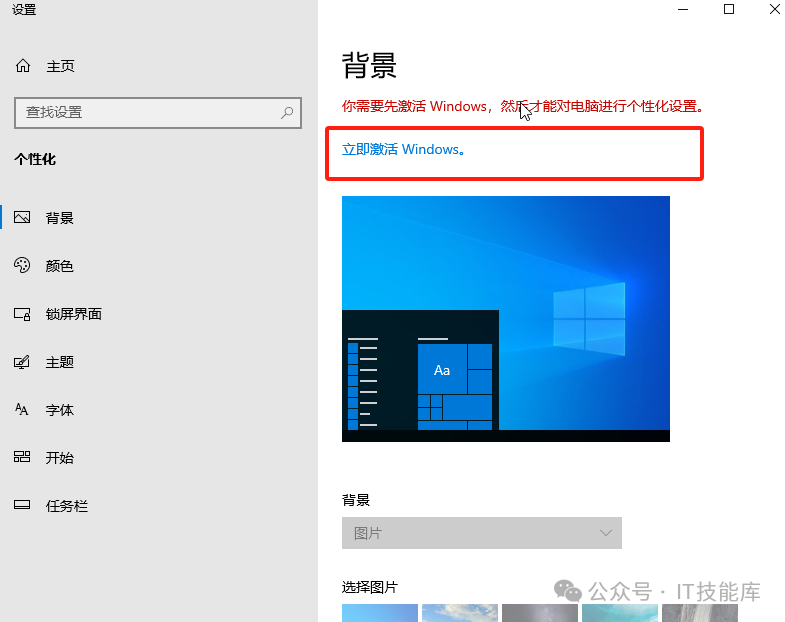Focus the 查找设置 search field

click(150, 113)
